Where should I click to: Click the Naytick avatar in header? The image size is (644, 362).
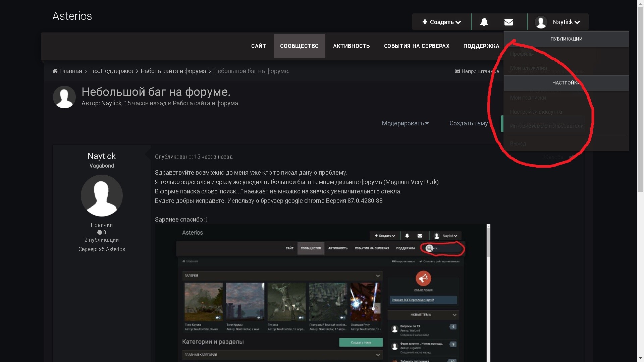point(541,22)
